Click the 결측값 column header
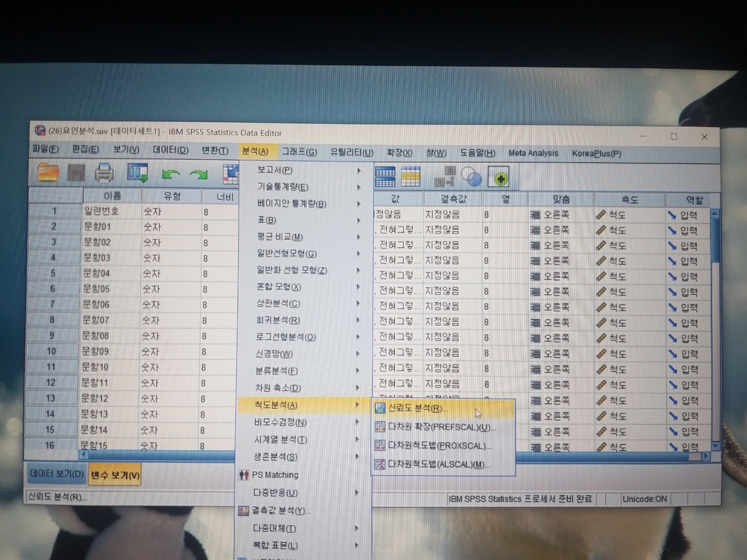Image resolution: width=747 pixels, height=560 pixels. point(453,198)
